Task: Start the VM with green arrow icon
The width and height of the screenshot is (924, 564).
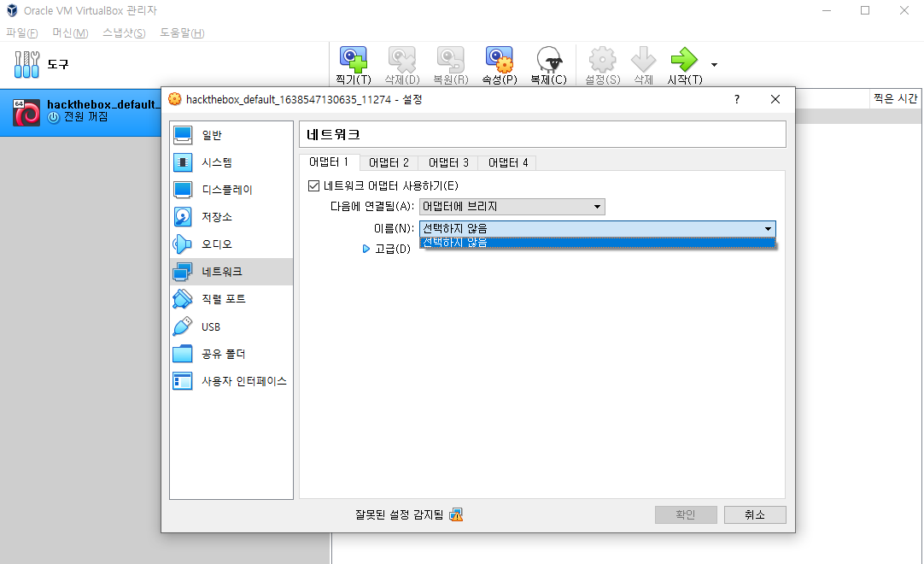Action: pos(684,60)
